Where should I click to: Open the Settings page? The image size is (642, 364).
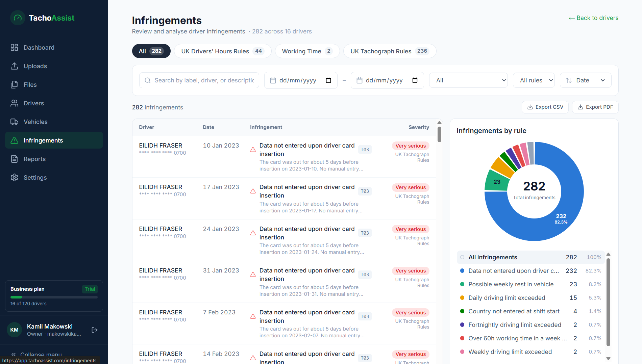[x=54, y=178]
